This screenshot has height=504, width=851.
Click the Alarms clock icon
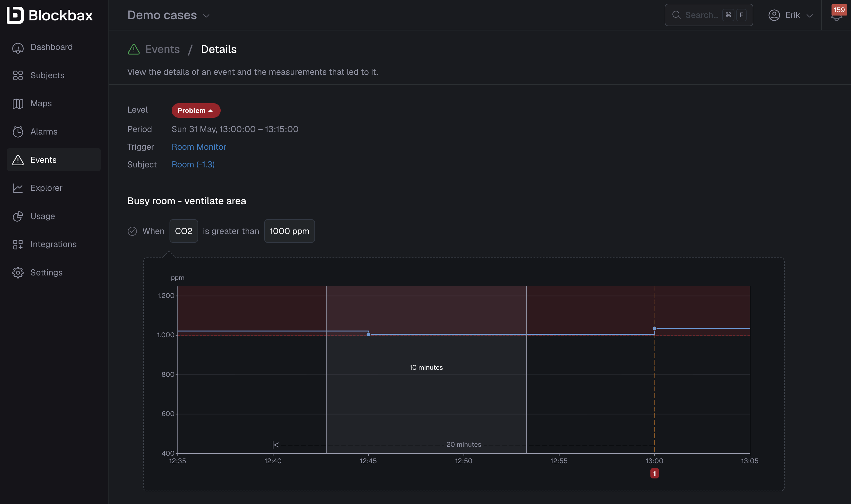[x=18, y=132]
